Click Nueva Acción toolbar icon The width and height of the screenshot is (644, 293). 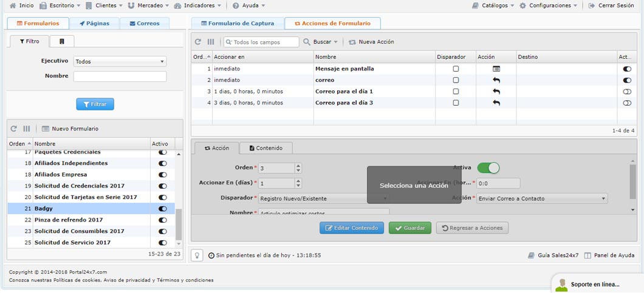coord(352,42)
